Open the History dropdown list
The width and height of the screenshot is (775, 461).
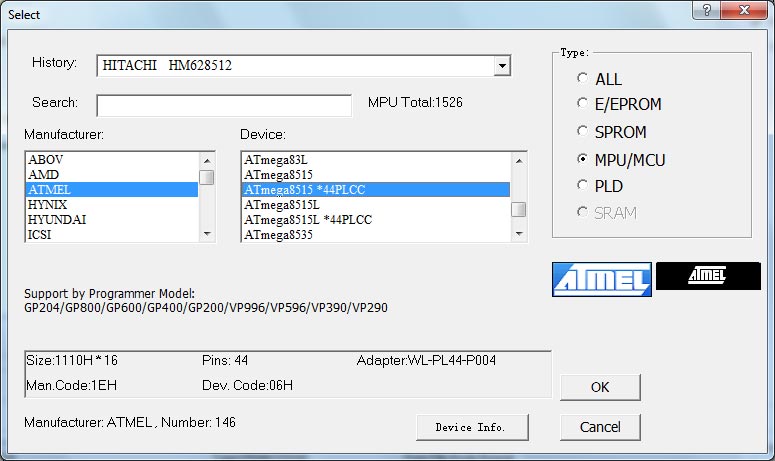502,65
